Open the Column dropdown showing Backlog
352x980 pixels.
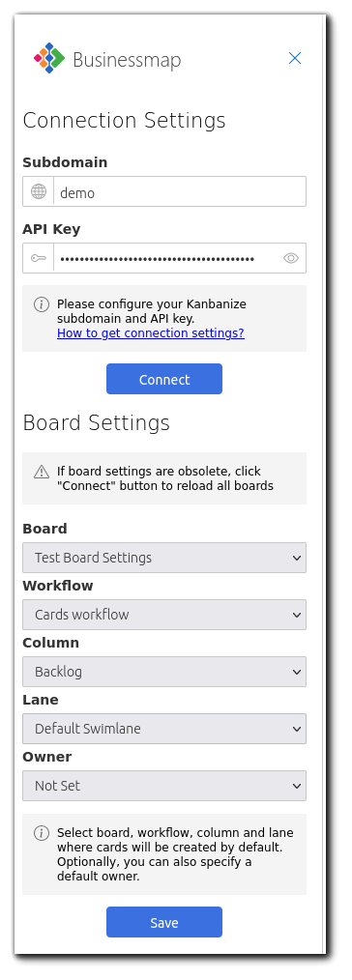164,672
